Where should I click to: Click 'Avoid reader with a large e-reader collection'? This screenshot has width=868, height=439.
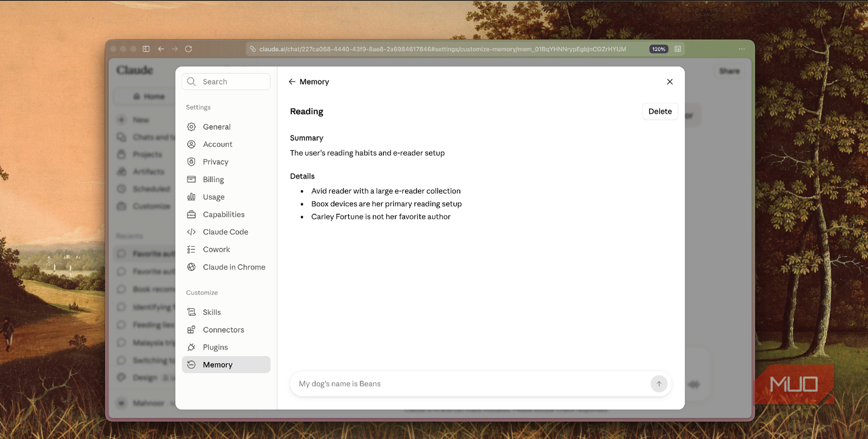(x=386, y=191)
